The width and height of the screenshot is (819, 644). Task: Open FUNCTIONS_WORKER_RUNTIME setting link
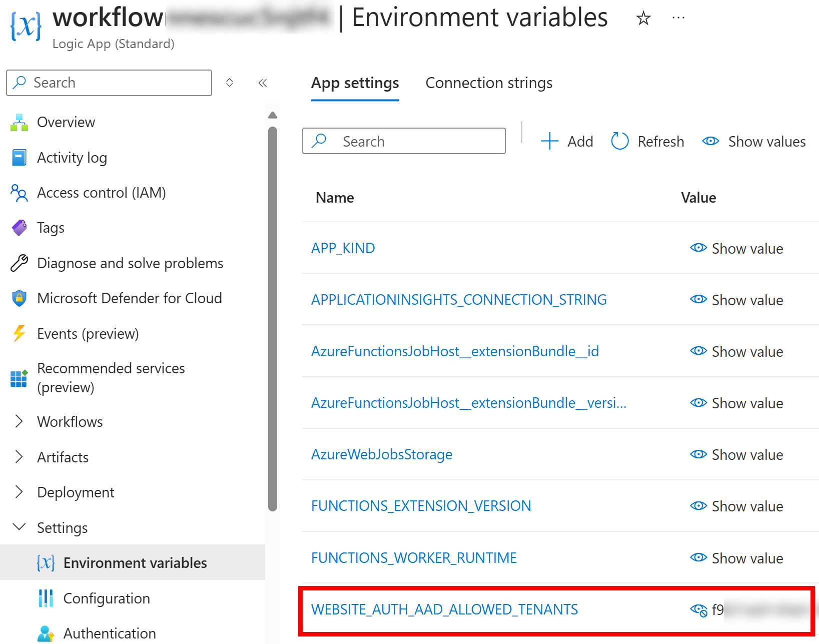click(414, 558)
